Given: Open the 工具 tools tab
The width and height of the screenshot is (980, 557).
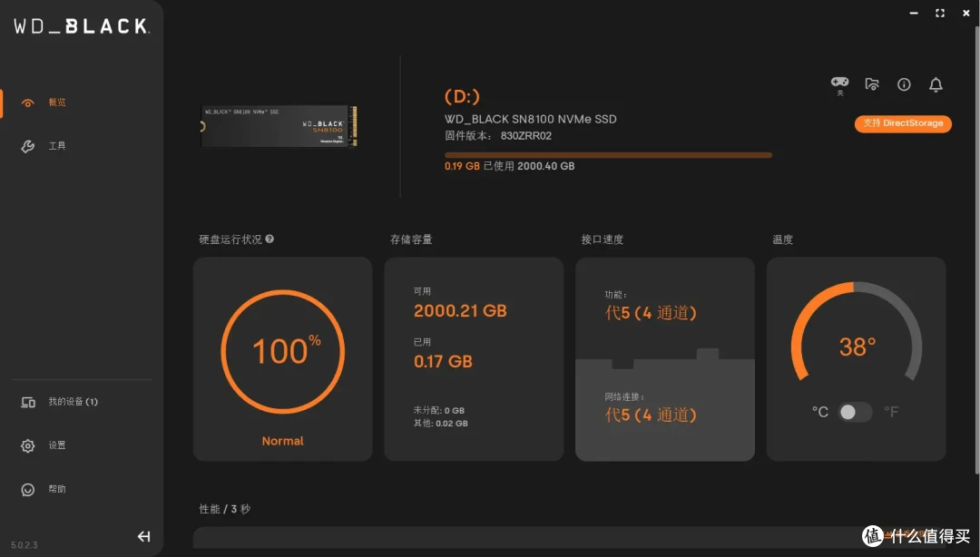Looking at the screenshot, I should point(57,146).
